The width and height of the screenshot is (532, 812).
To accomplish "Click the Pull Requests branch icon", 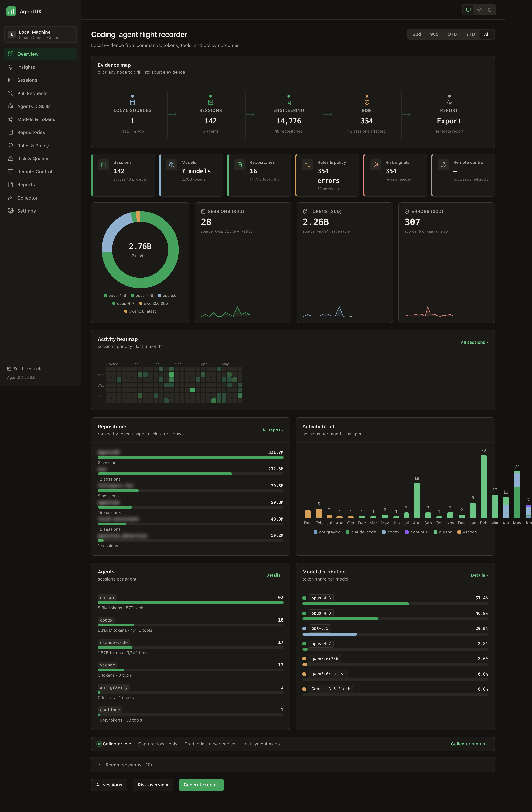I will click(x=11, y=93).
